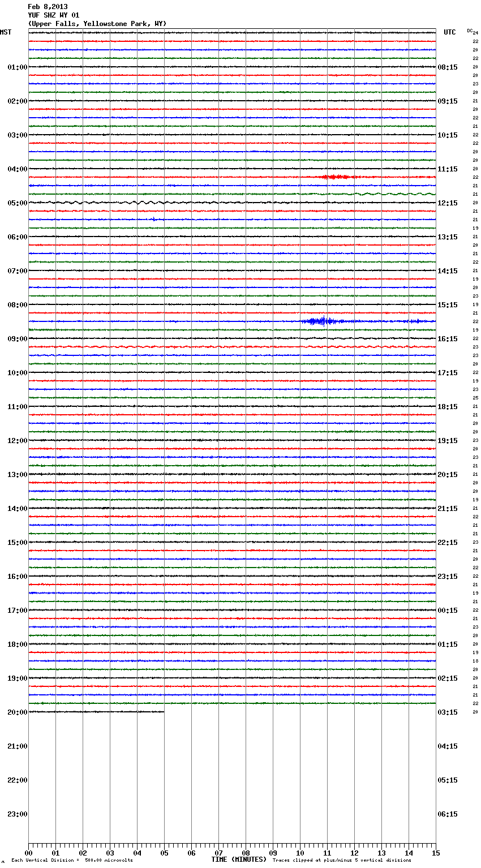
Task: Select MST time label '02:00'
Action: pos(18,101)
